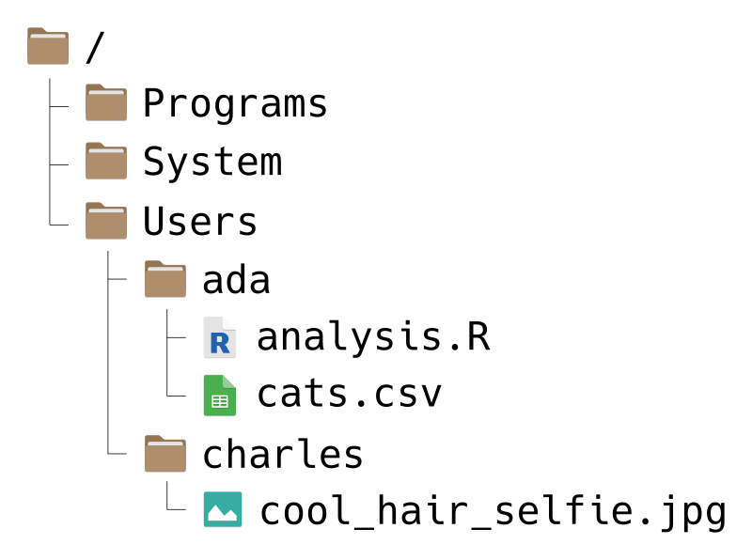Collapse the charles folder by its name
This screenshot has height=560, width=752.
coord(283,455)
